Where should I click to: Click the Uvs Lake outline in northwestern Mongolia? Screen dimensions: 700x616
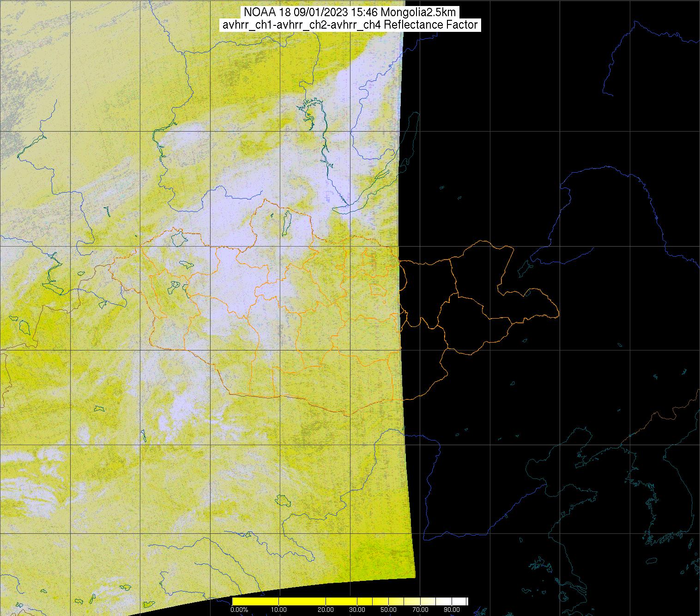178,238
